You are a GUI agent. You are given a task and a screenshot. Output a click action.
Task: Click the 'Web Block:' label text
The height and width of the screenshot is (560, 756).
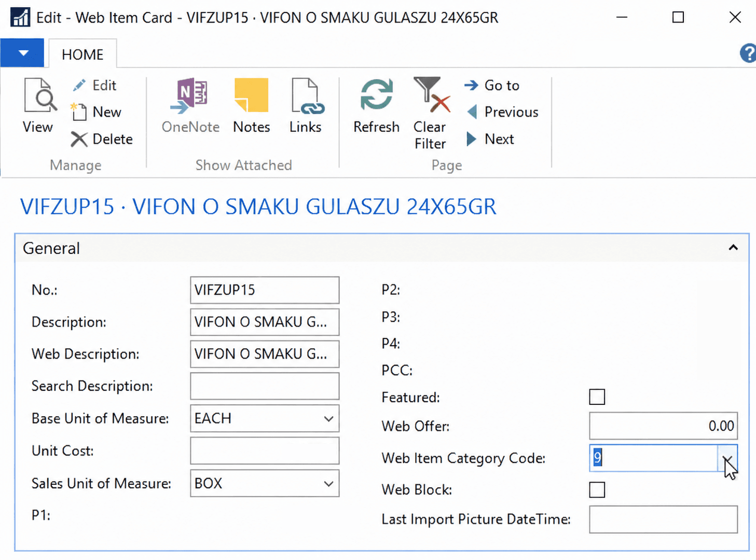[417, 490]
